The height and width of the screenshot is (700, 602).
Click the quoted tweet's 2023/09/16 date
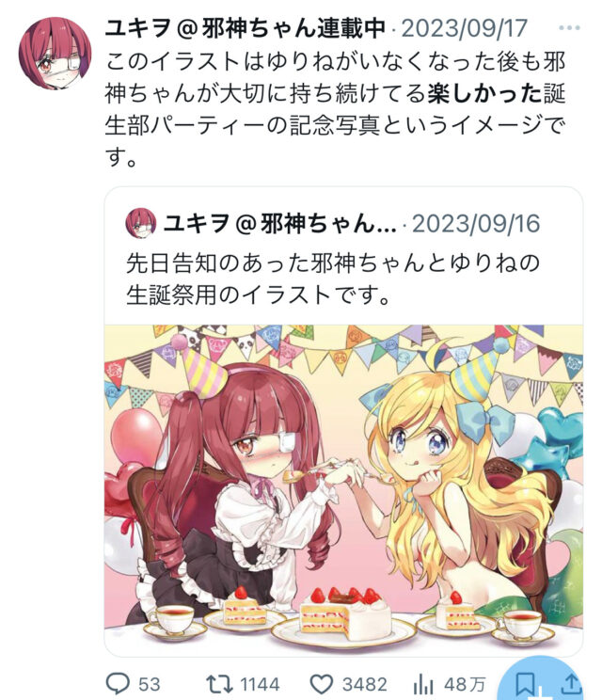[476, 224]
